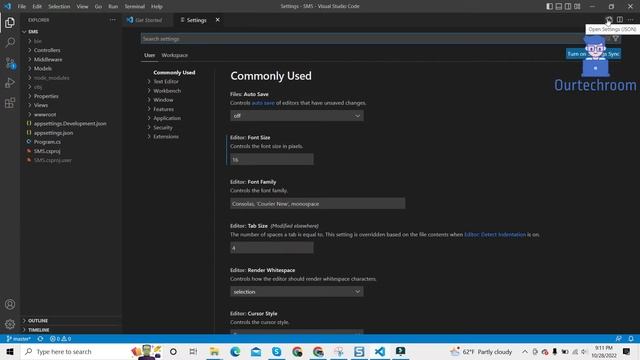Screen dimensions: 640x360
Task: Select the User settings tab
Action: click(149, 55)
